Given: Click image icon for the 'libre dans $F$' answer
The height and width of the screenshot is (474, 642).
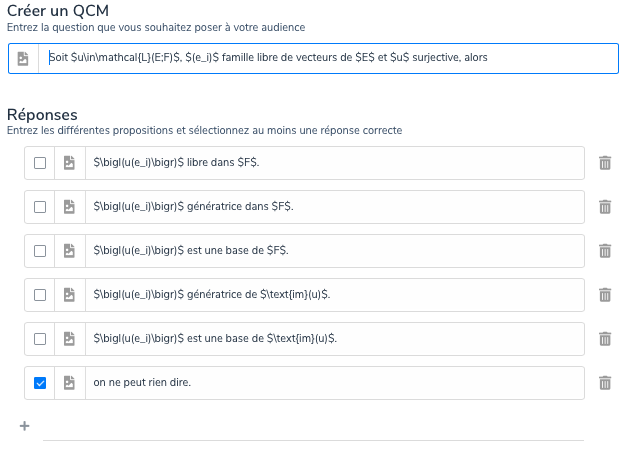Looking at the screenshot, I should tap(69, 163).
